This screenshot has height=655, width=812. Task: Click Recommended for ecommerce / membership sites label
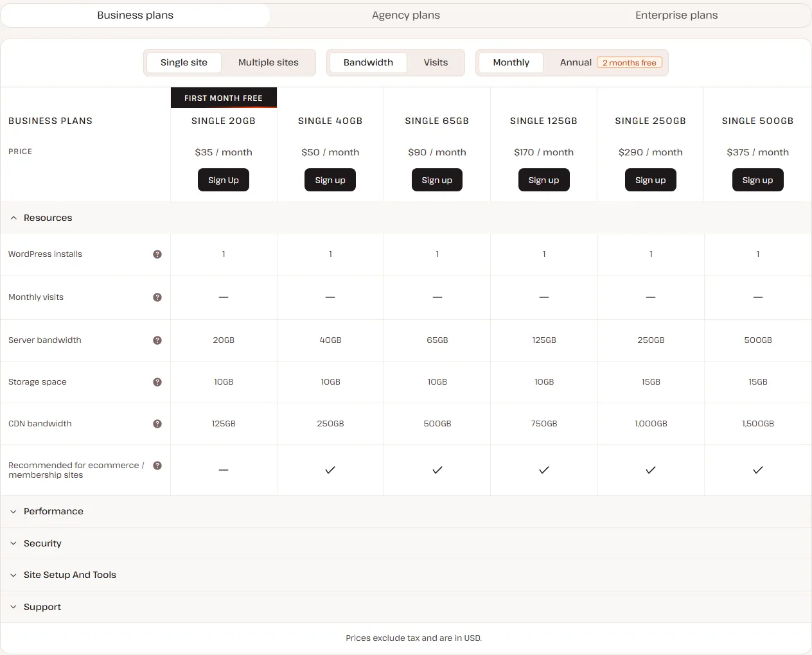(76, 470)
